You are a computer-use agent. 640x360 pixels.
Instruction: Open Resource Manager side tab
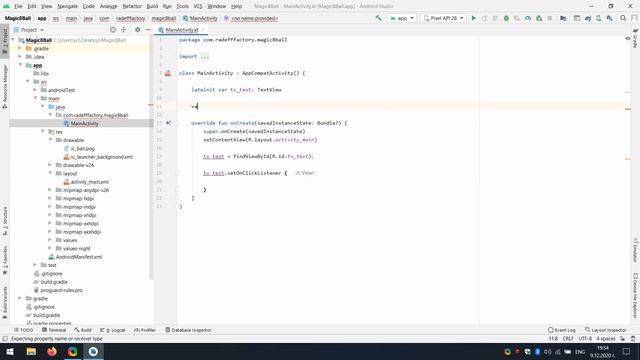(x=5, y=87)
